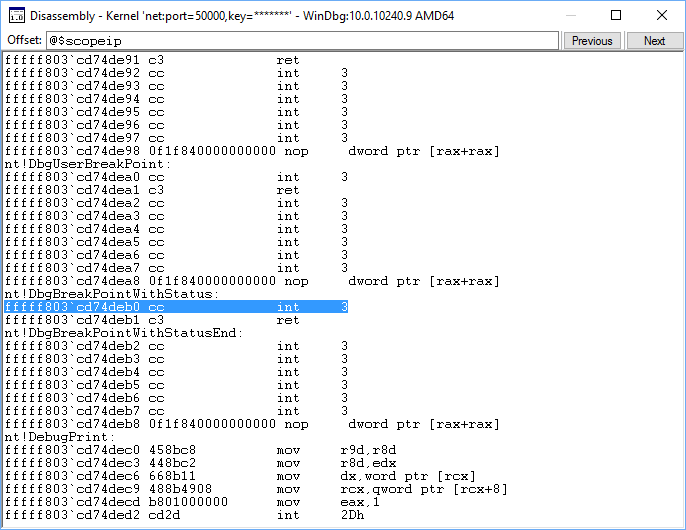Image resolution: width=686 pixels, height=530 pixels.
Task: Select line mov rcx,qword ptr [rcx+8]
Action: 256,489
